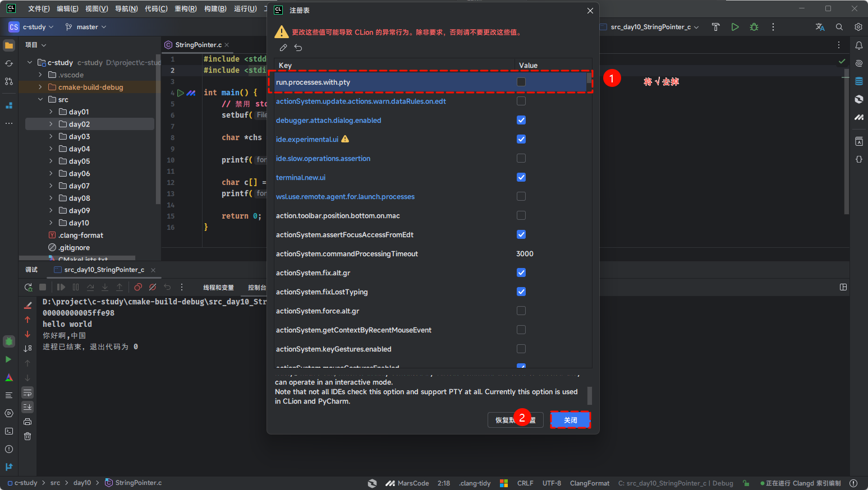Switch to the StringPointer.c editor tab
Screen dimensions: 868x490
(x=198, y=45)
